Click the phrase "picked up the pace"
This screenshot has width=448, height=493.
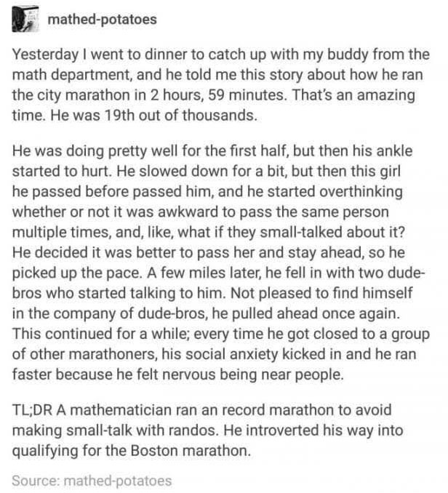[x=76, y=273]
